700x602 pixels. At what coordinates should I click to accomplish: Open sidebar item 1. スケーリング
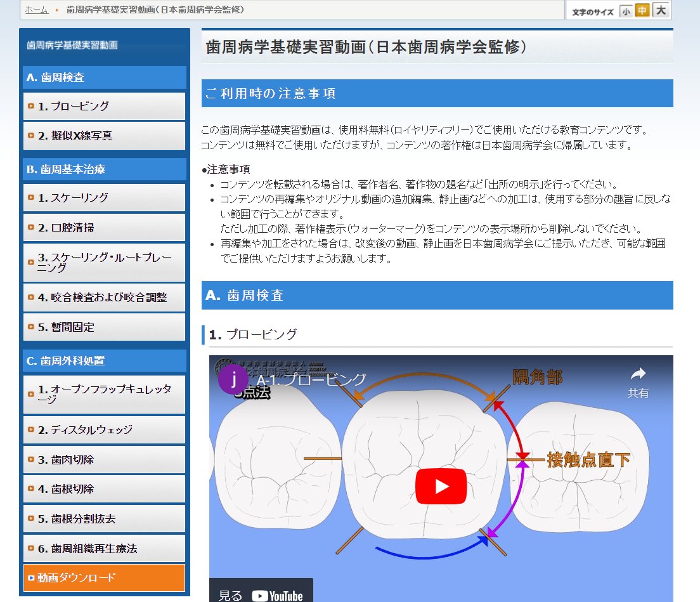point(105,197)
